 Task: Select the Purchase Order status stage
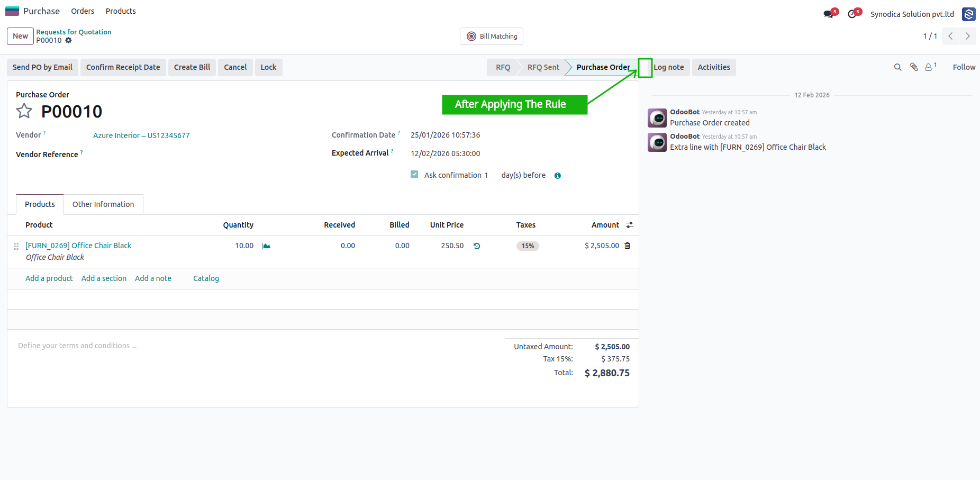[603, 67]
